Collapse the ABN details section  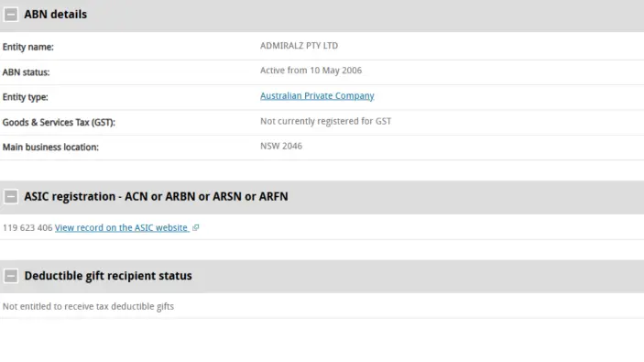11,15
